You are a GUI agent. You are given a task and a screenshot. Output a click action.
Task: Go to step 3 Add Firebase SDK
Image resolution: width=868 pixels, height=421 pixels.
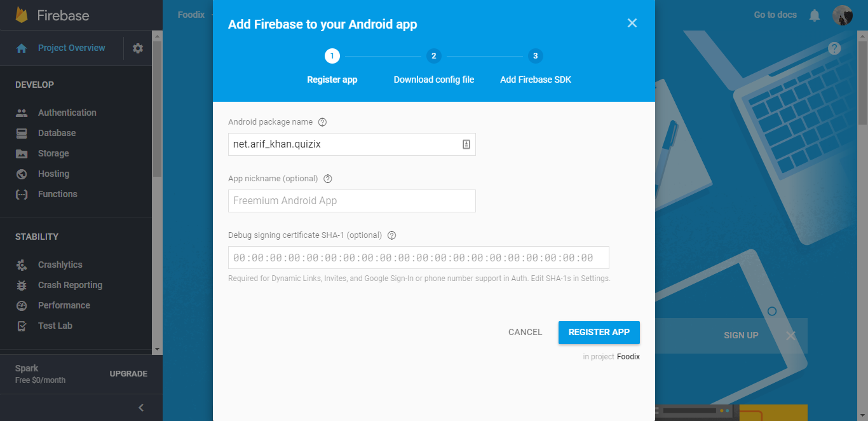click(536, 56)
